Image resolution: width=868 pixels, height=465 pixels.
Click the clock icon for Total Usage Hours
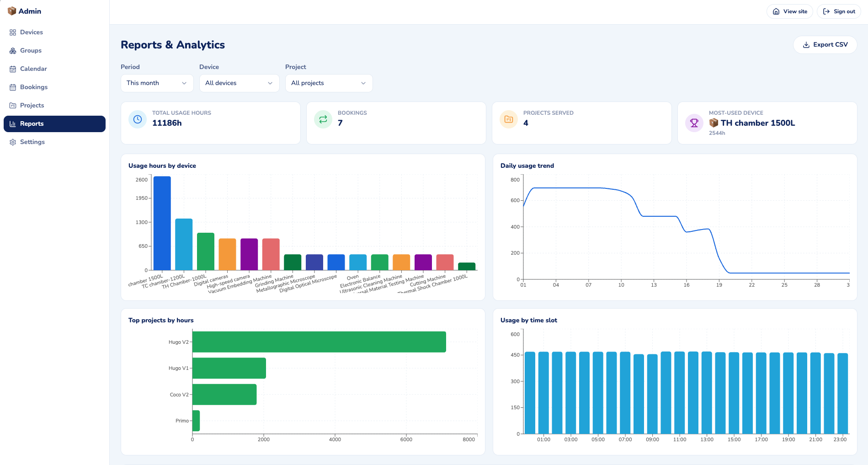138,119
